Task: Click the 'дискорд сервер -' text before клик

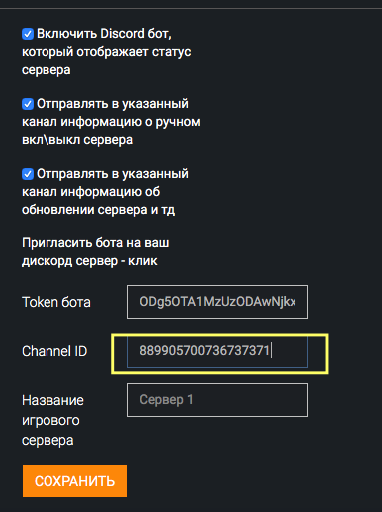Action: [74, 261]
